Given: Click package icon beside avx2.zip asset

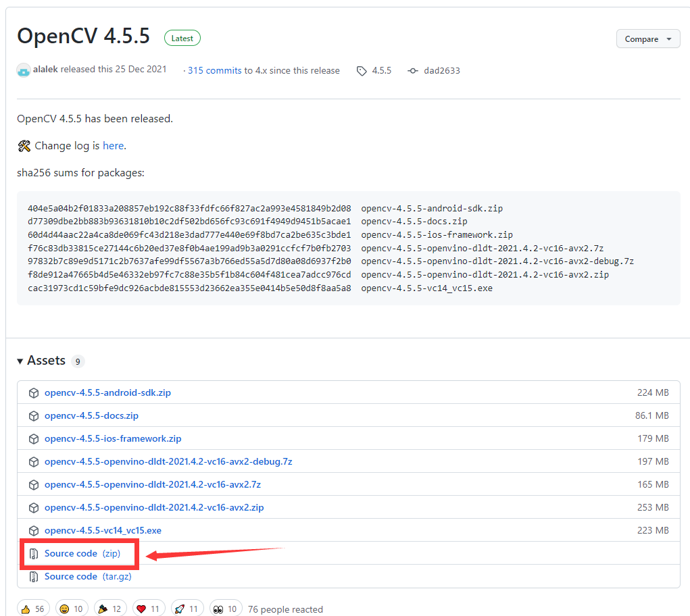Looking at the screenshot, I should [33, 508].
